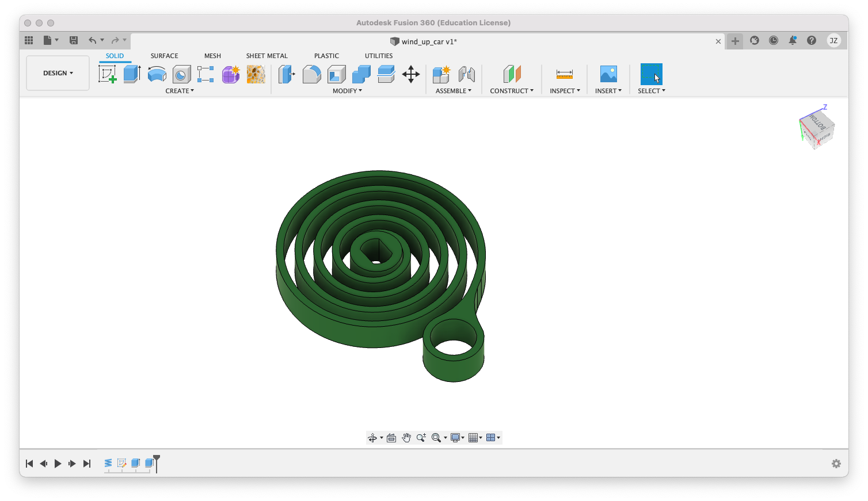
Task: Step forward one timeline feature
Action: pyautogui.click(x=72, y=464)
